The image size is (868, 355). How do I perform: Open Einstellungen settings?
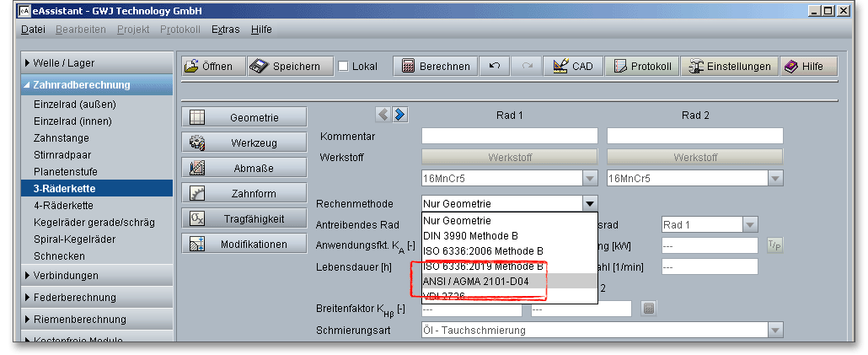[730, 67]
